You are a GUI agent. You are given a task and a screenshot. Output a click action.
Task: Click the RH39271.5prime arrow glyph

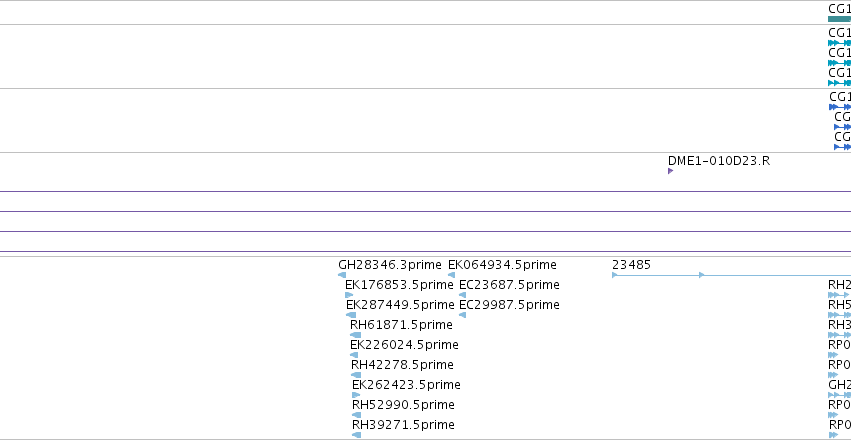pyautogui.click(x=357, y=435)
